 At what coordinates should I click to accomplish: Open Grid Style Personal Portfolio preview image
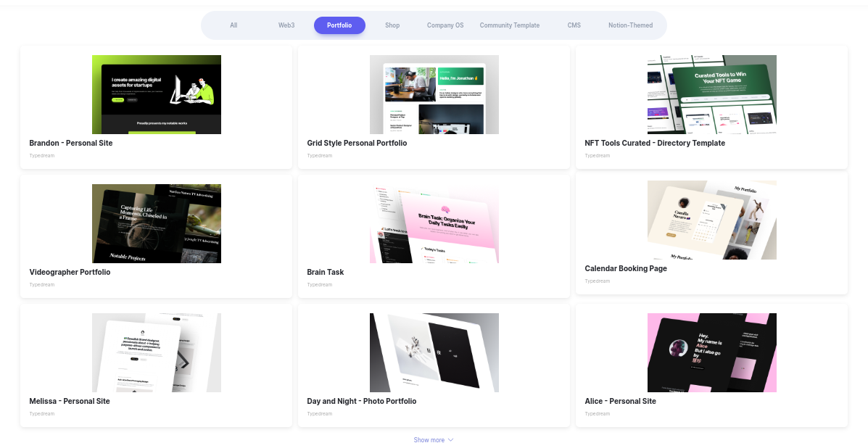434,95
